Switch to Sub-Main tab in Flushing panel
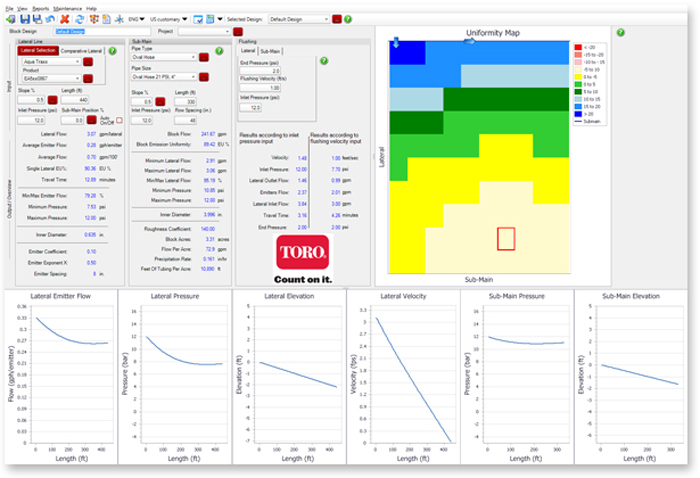The image size is (700, 478). pyautogui.click(x=270, y=49)
